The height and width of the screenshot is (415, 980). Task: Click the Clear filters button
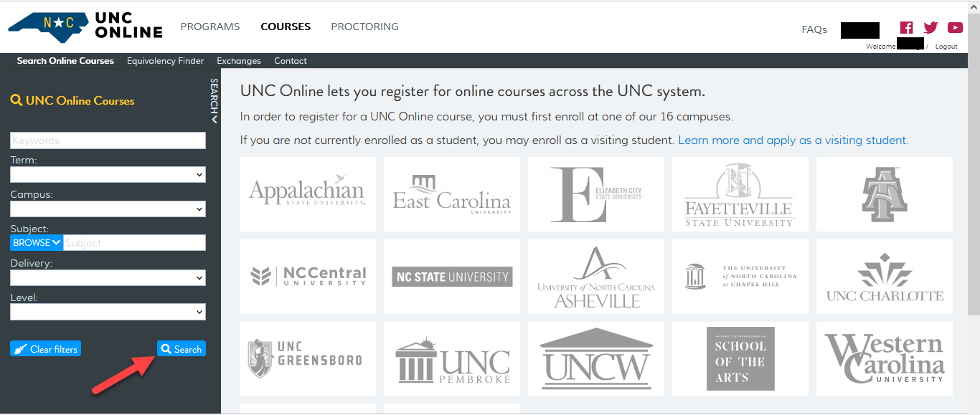tap(46, 349)
